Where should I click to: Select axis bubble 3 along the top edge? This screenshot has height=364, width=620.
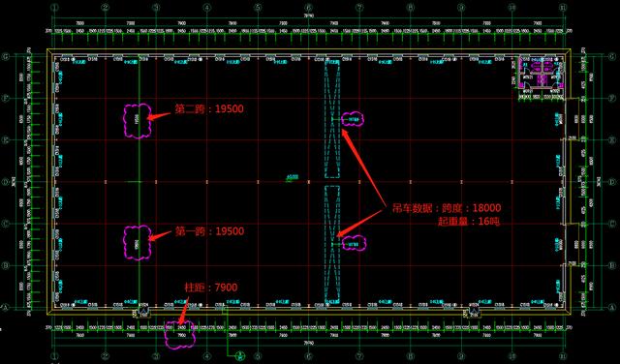156,7
